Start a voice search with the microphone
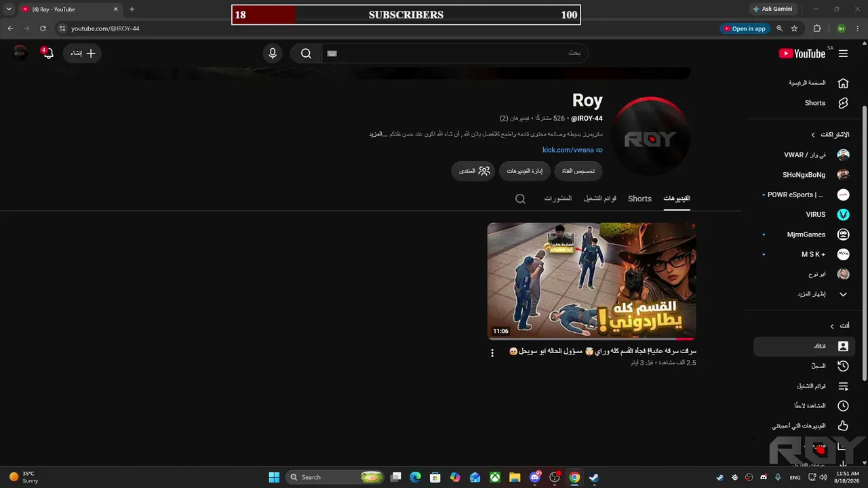The height and width of the screenshot is (488, 868). [x=273, y=54]
